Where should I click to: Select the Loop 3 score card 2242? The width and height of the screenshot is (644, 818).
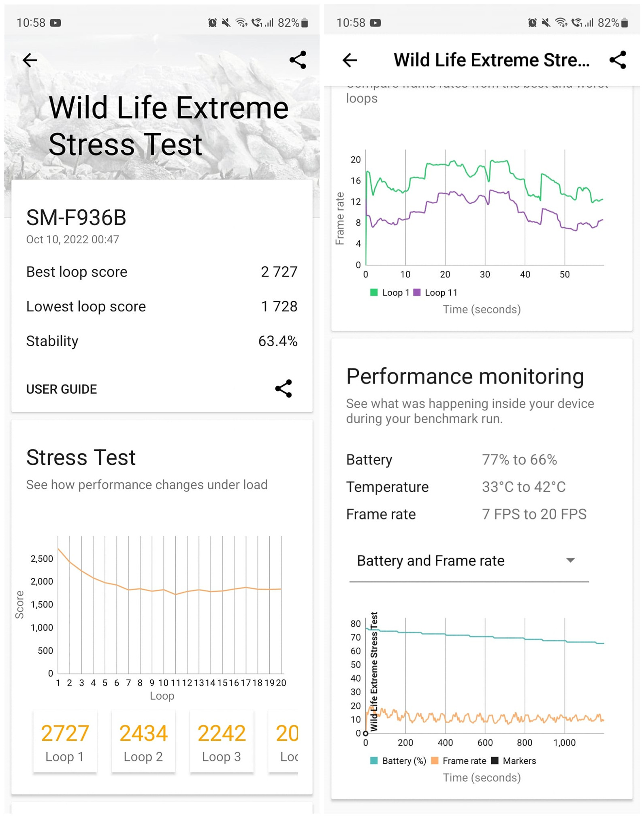click(222, 741)
